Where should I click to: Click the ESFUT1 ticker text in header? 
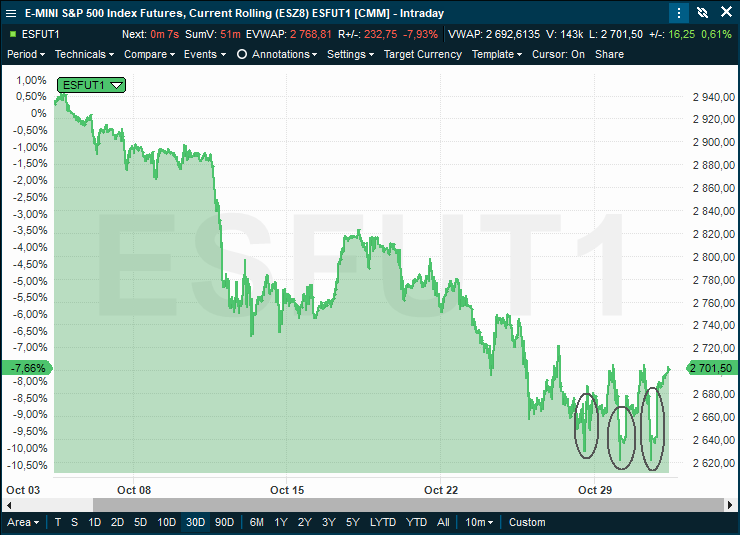pyautogui.click(x=40, y=34)
